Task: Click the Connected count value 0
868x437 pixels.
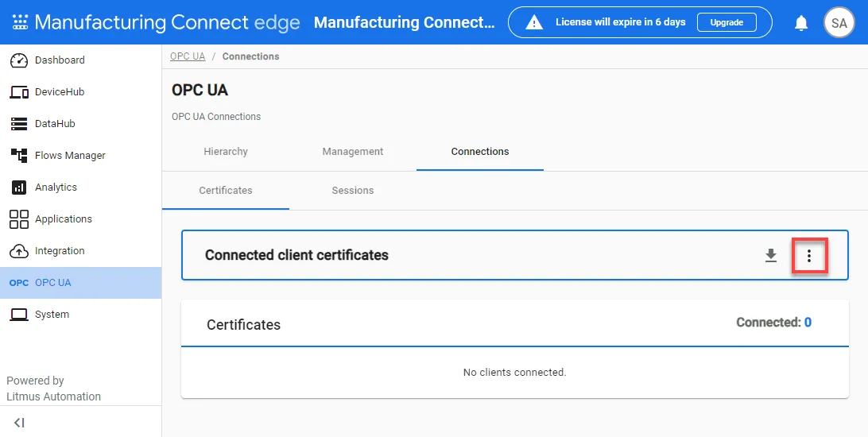Action: click(x=808, y=323)
